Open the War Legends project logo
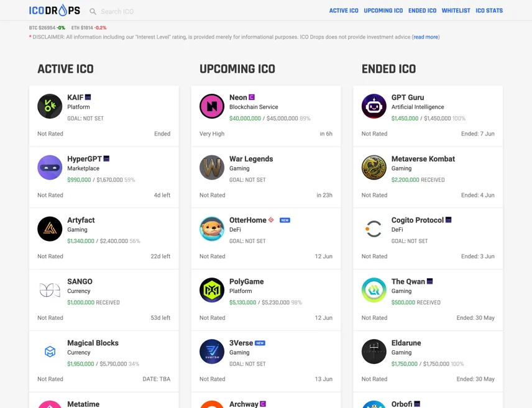The width and height of the screenshot is (532, 408). (x=212, y=168)
